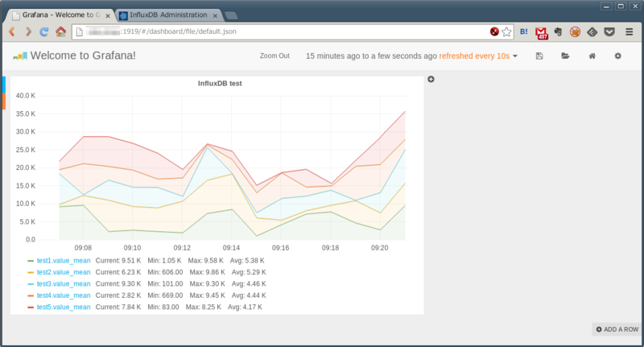Click yellow color swatch for test2 series
This screenshot has width=644, height=347.
coord(31,272)
